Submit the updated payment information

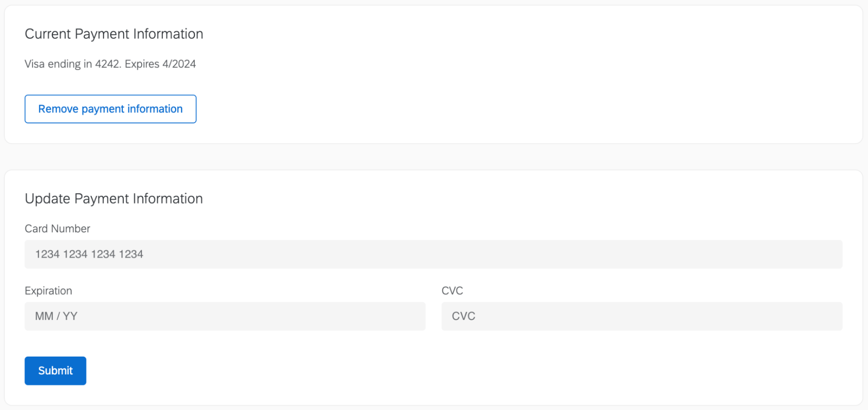click(x=55, y=370)
